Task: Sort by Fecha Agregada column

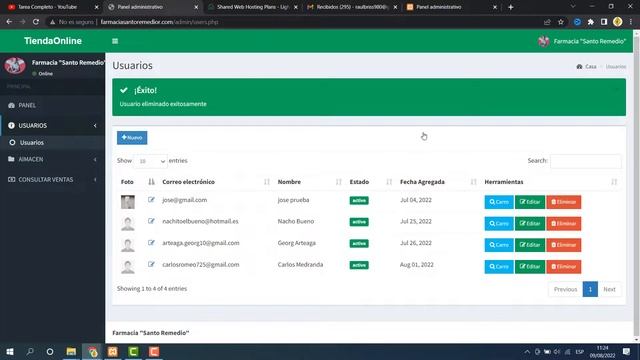Action: tap(438, 182)
